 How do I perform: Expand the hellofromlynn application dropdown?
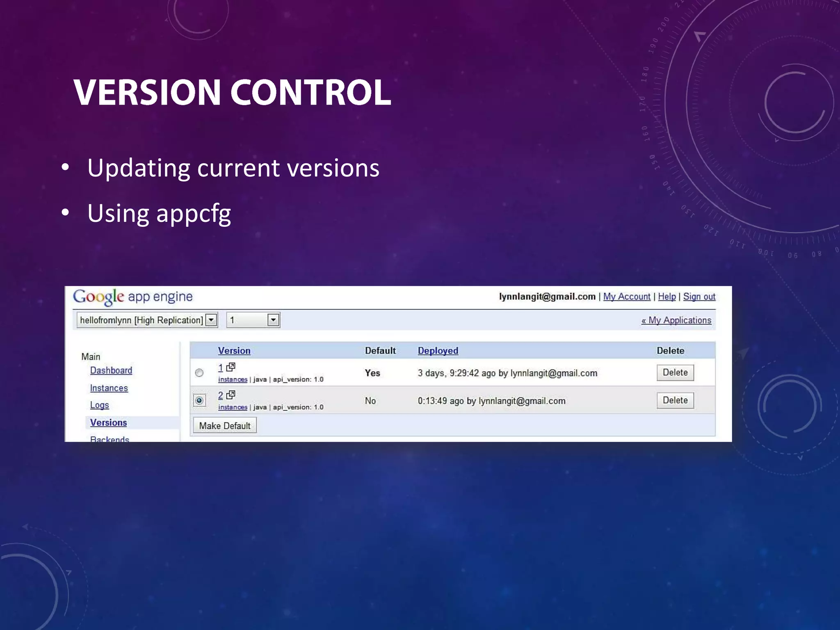(211, 320)
